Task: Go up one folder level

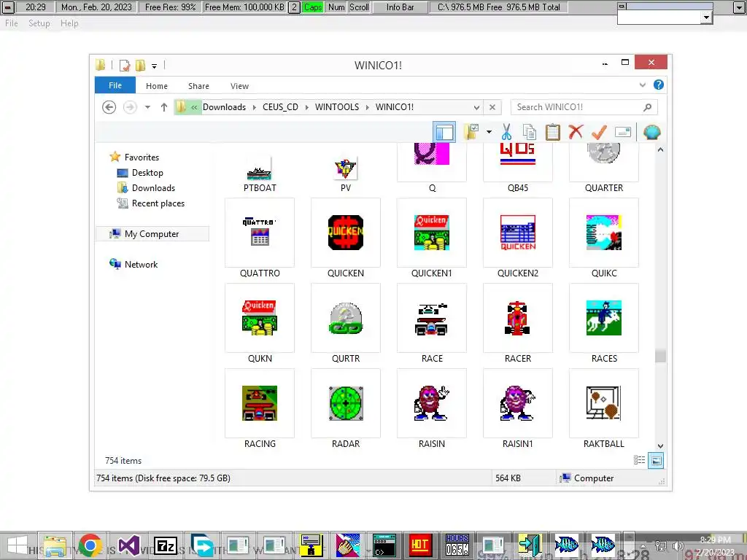Action: coord(164,107)
